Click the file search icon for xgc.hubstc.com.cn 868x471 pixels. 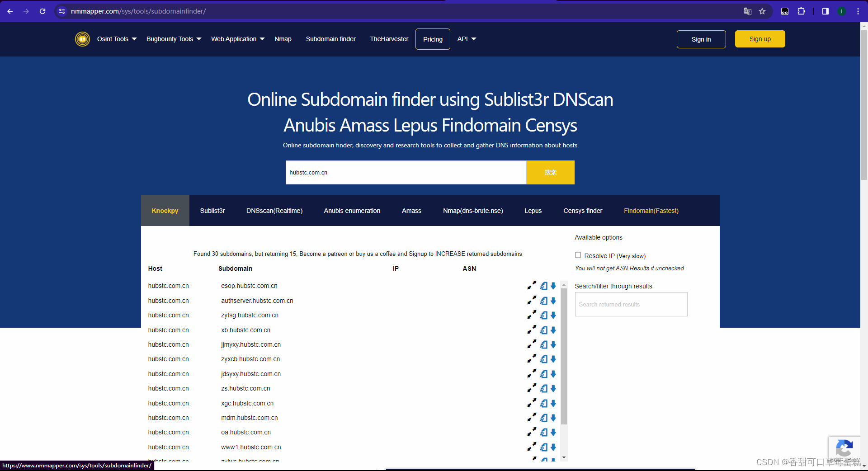tap(544, 403)
